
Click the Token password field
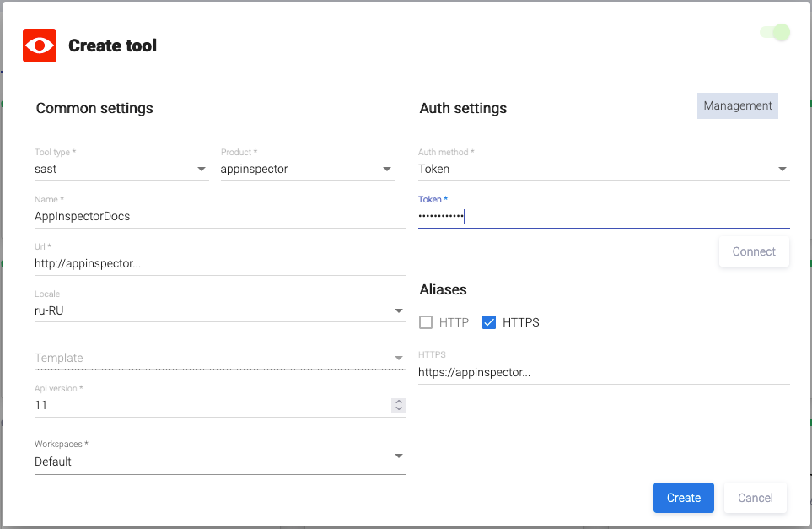[x=604, y=216]
